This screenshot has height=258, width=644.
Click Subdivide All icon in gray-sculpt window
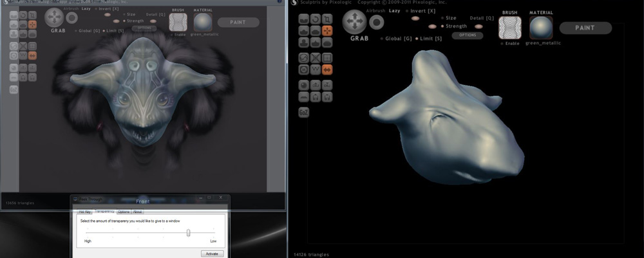327,58
